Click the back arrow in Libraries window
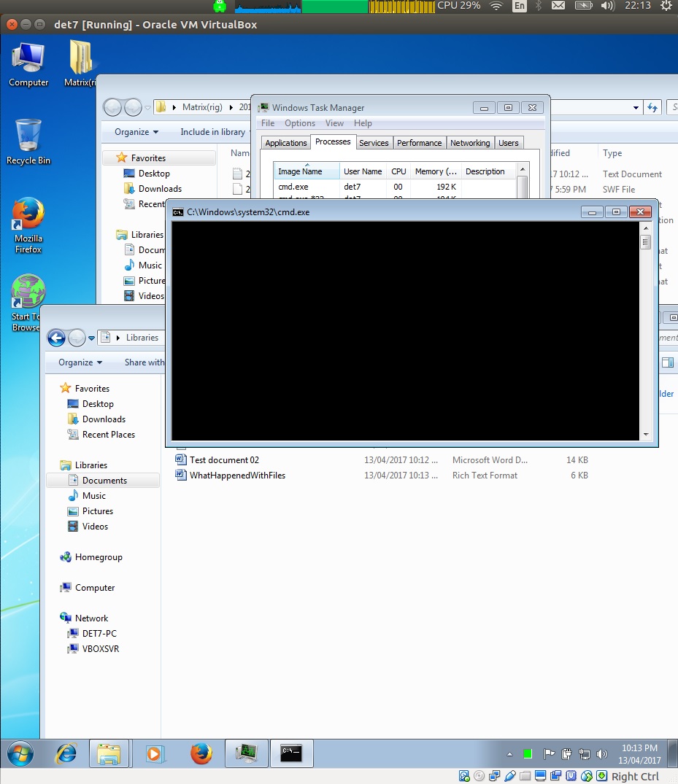678x784 pixels. pos(56,338)
